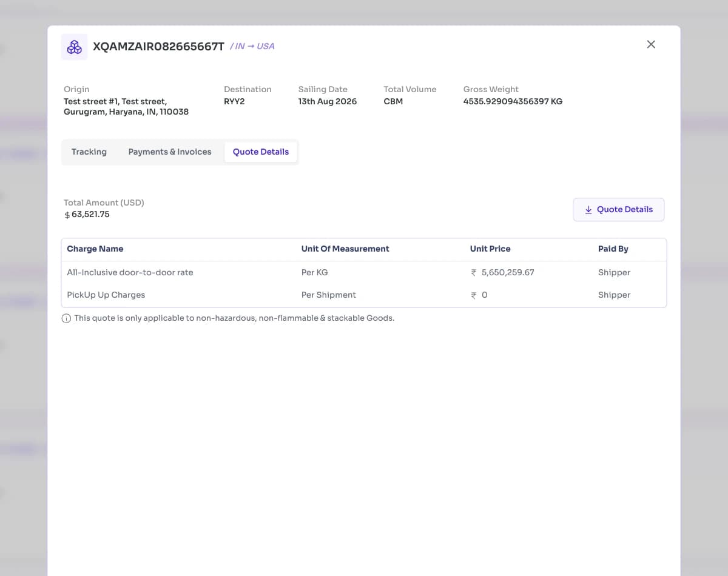Click the info icon beside the quote disclaimer
Viewport: 728px width, 576px height.
(67, 318)
